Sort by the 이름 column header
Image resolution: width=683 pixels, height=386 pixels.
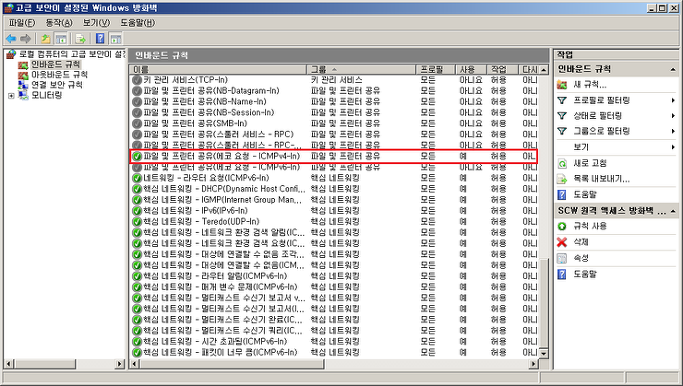tap(218, 69)
